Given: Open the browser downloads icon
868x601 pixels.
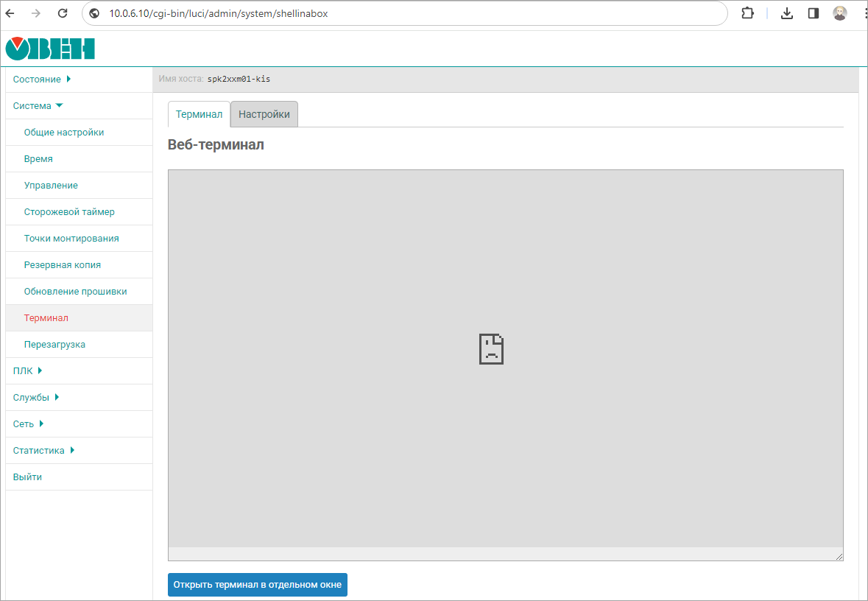Looking at the screenshot, I should [x=786, y=13].
